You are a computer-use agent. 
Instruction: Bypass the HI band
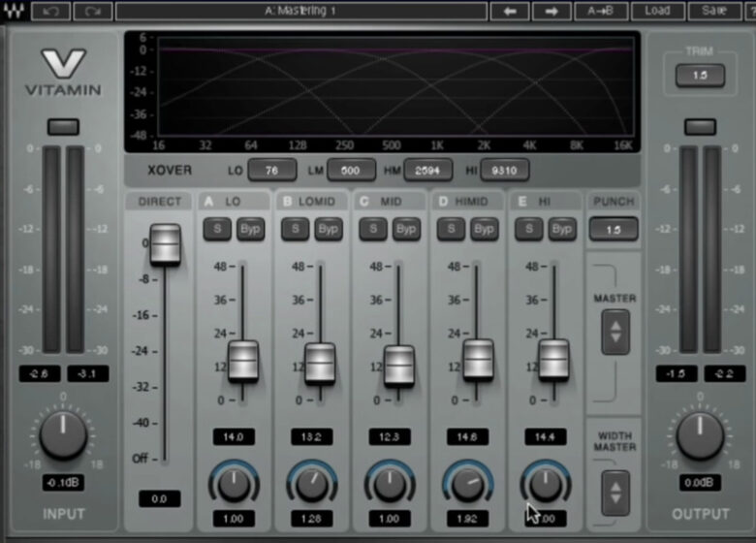click(562, 229)
